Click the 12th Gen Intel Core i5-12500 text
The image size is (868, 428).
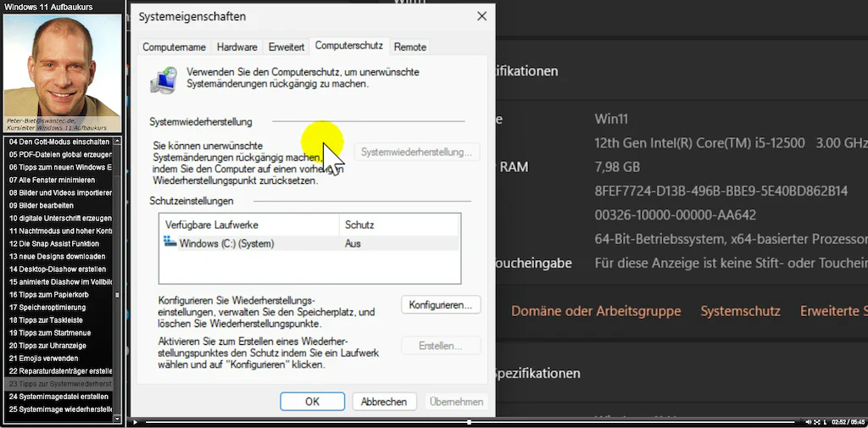pyautogui.click(x=699, y=143)
